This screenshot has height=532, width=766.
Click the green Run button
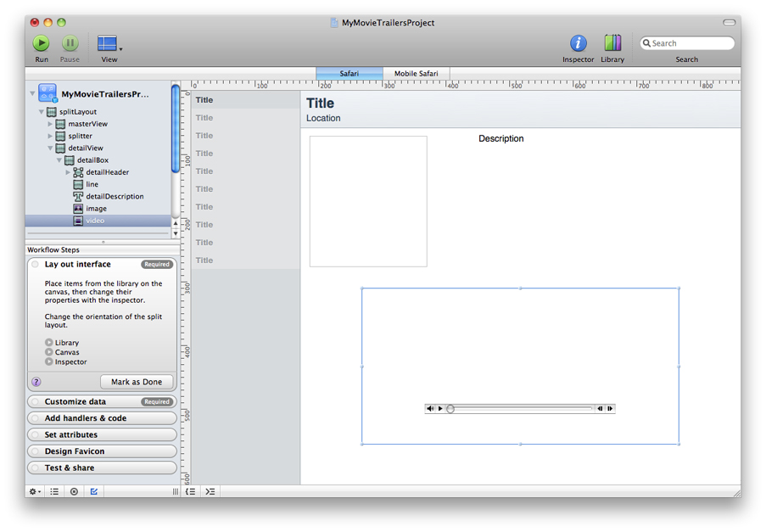coord(42,43)
